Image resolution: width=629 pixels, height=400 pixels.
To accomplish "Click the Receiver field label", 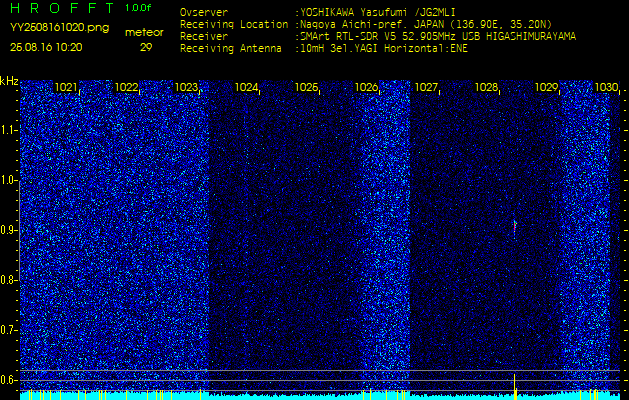I will [204, 37].
